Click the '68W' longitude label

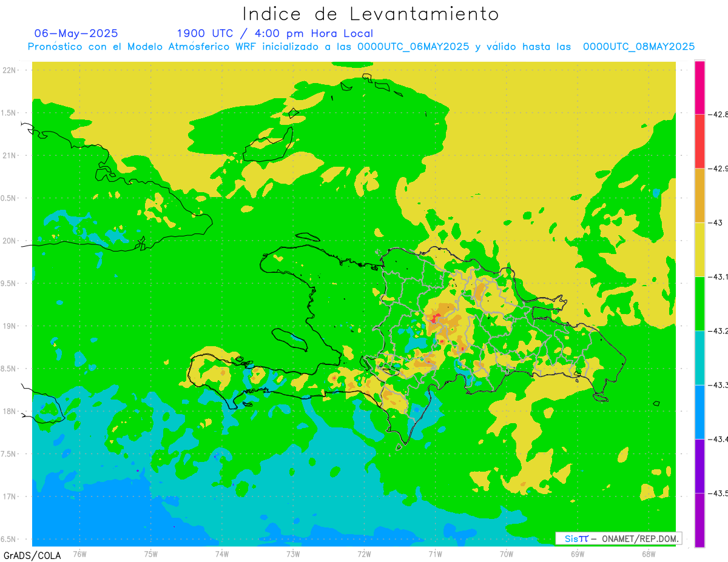[x=649, y=554]
